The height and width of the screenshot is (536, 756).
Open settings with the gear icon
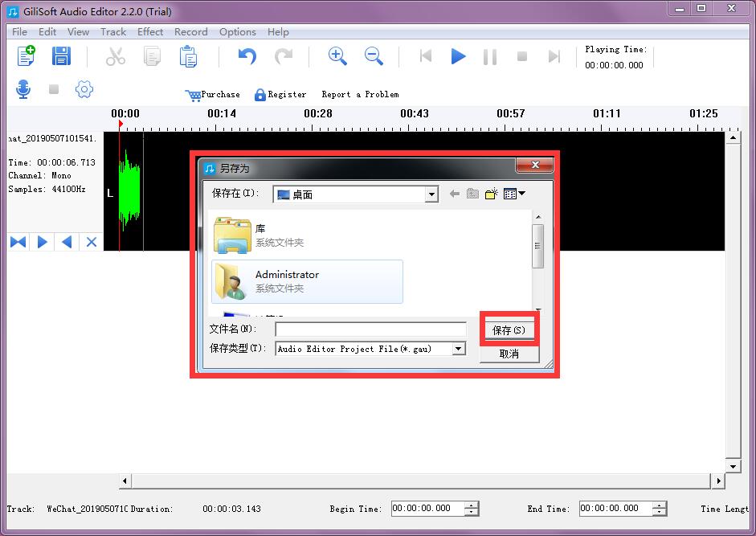click(84, 89)
